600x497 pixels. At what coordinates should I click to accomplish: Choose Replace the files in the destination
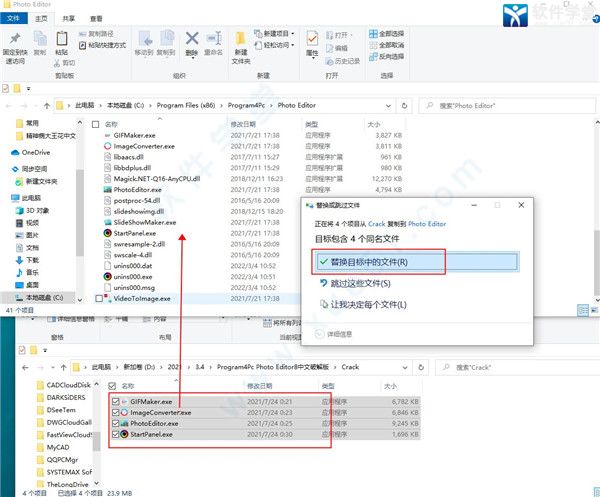(417, 262)
